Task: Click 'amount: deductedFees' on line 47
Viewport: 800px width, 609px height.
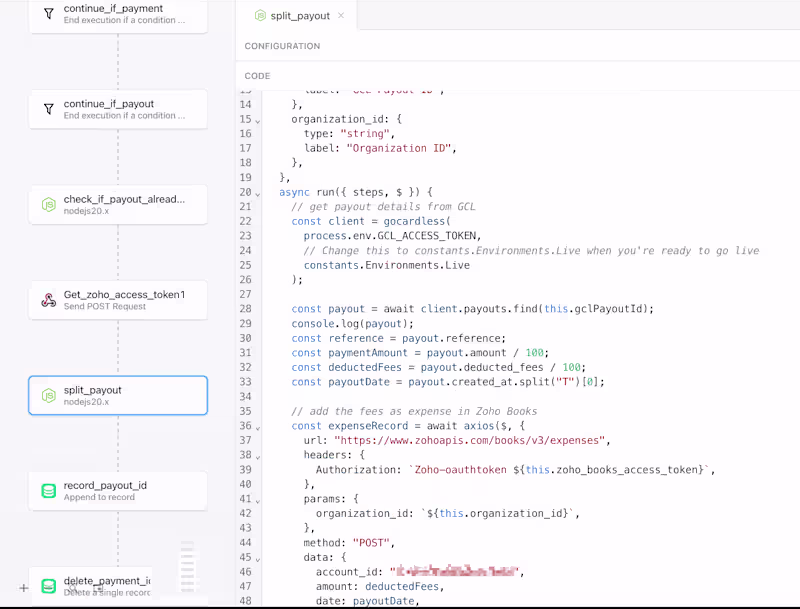Action: click(x=377, y=587)
